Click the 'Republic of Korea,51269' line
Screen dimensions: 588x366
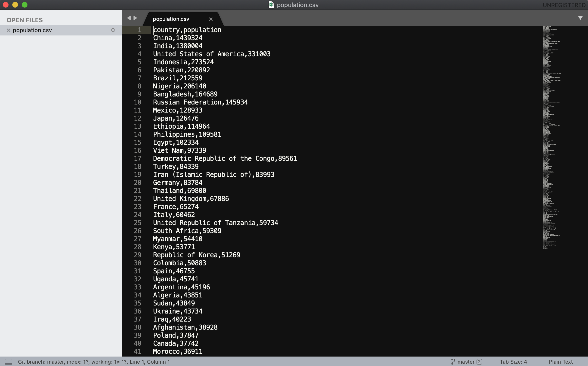point(196,255)
